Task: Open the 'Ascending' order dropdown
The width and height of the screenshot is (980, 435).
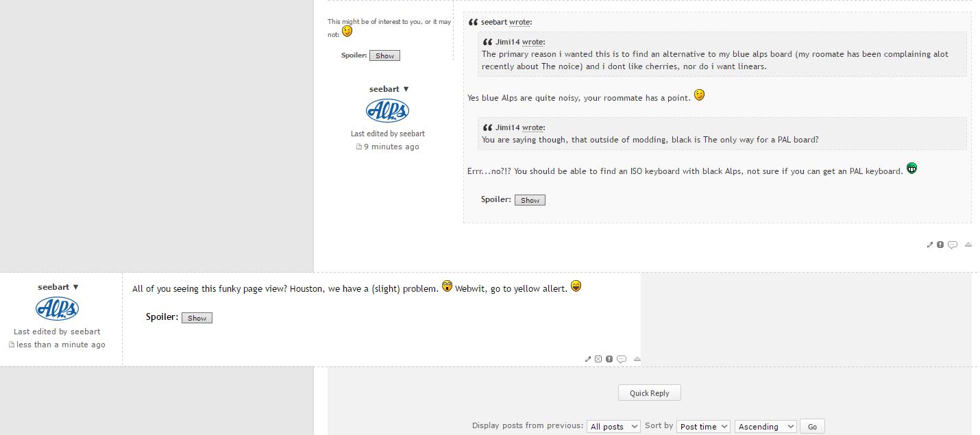Action: (x=765, y=426)
